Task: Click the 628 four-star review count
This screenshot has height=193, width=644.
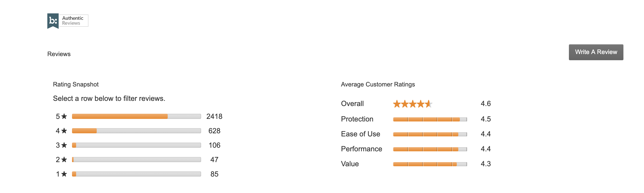Action: (x=214, y=131)
